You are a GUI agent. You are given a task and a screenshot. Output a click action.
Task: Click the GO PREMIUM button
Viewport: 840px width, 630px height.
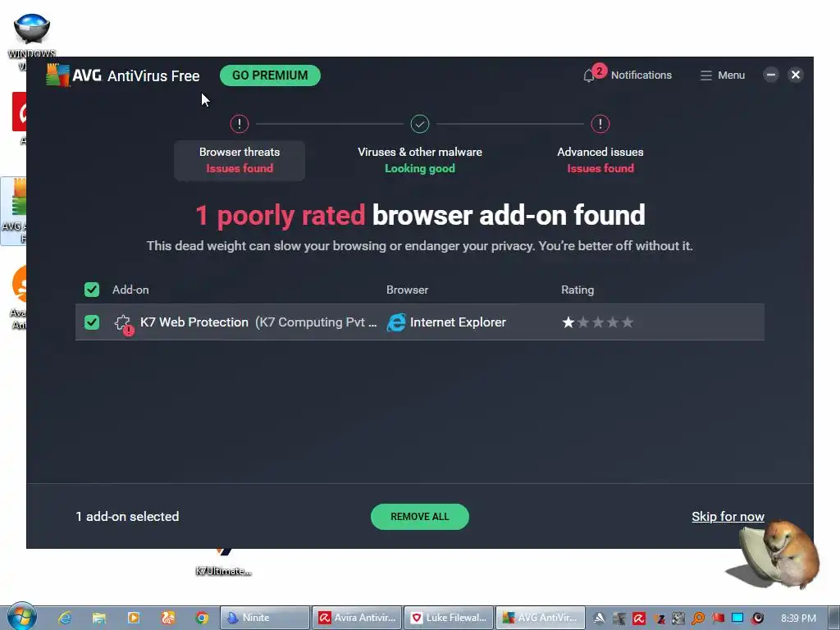point(270,75)
